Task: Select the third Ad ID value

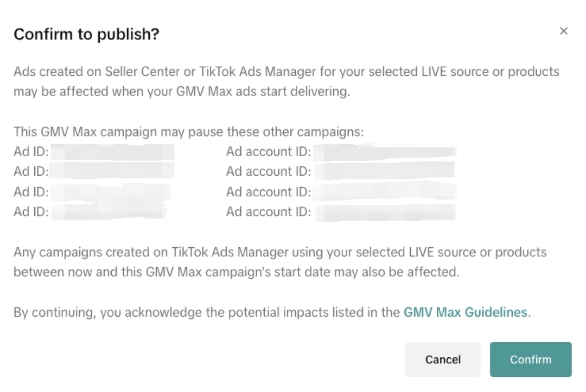Action: tap(111, 192)
